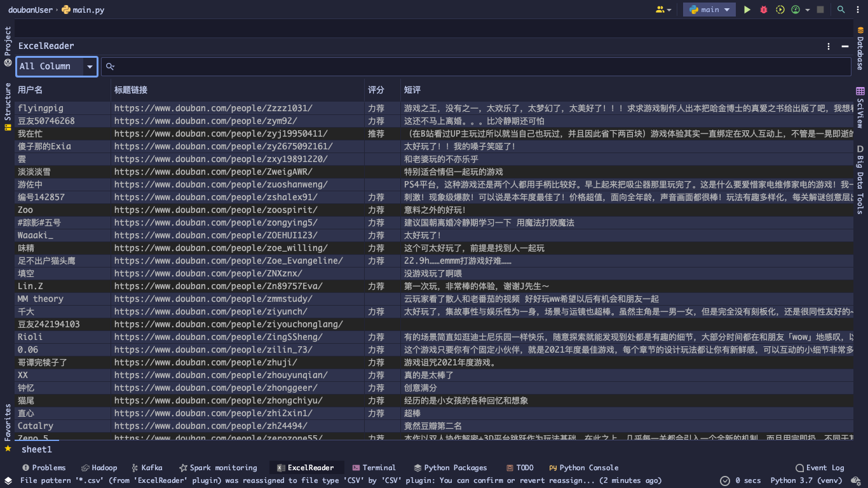Open the main run configuration dropdown
This screenshot has width=868, height=488.
coord(709,10)
